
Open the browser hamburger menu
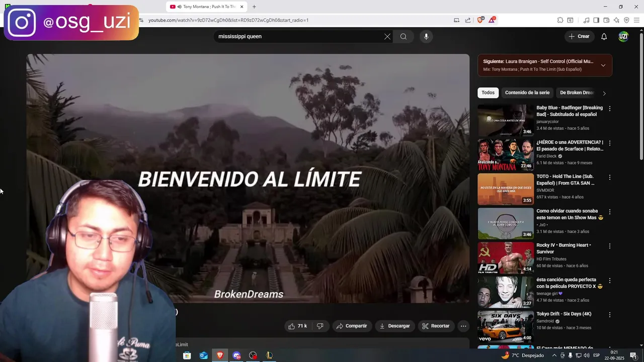[636, 20]
